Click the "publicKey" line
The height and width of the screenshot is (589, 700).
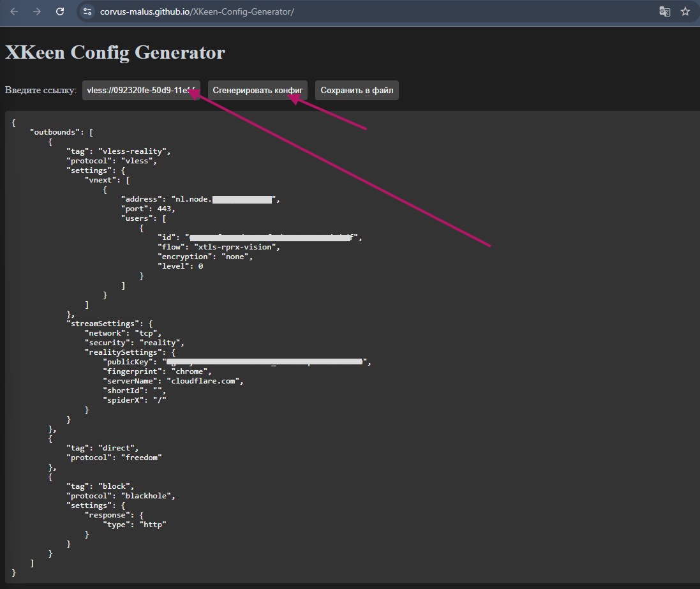click(x=237, y=362)
